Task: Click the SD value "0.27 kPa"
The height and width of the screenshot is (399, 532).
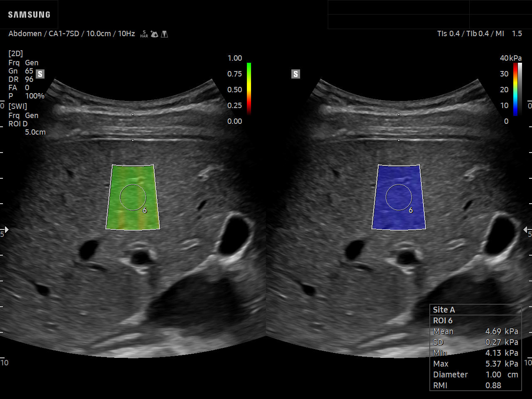Action: (502, 342)
